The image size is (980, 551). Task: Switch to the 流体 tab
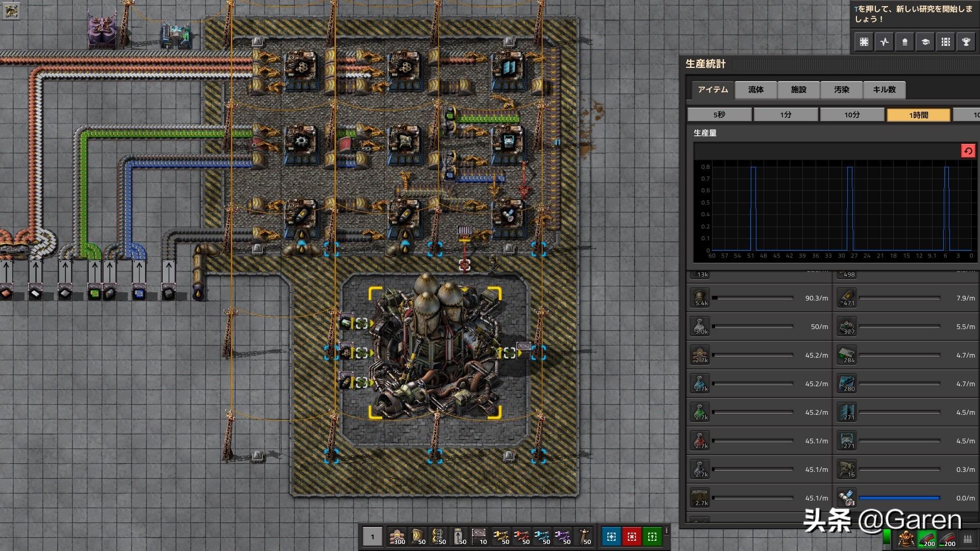756,90
